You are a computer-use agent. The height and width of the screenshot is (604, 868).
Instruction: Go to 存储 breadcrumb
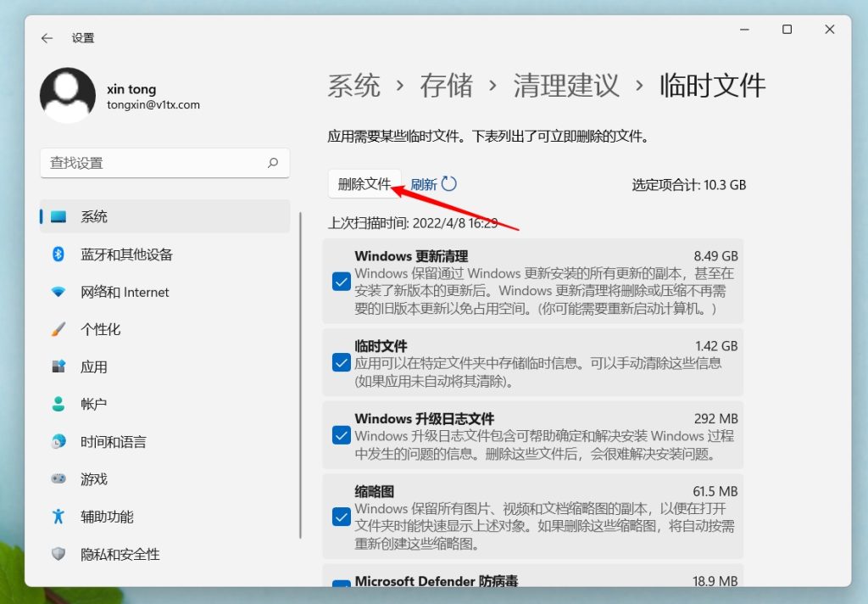446,86
